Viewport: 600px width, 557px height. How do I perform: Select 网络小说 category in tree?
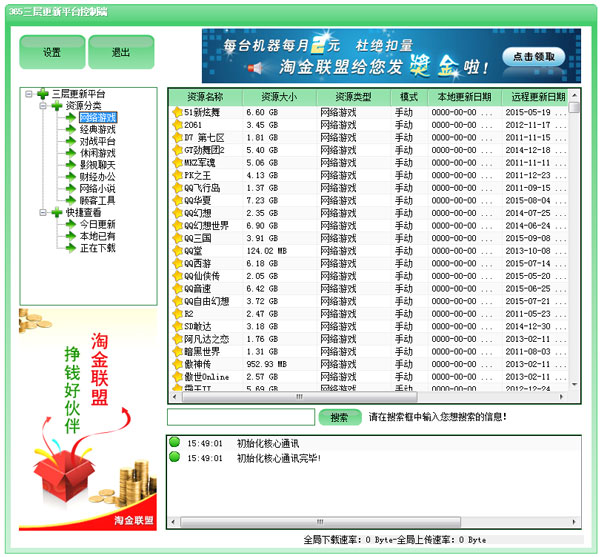[98, 189]
